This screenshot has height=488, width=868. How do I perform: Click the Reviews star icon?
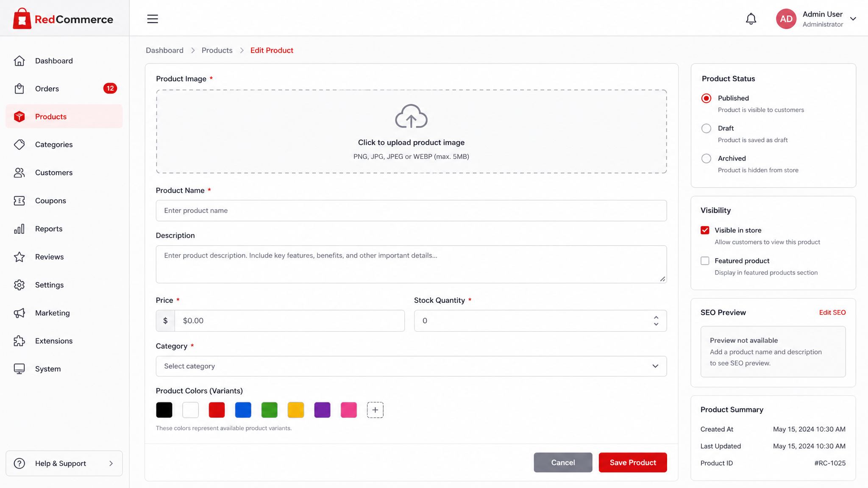pyautogui.click(x=19, y=257)
